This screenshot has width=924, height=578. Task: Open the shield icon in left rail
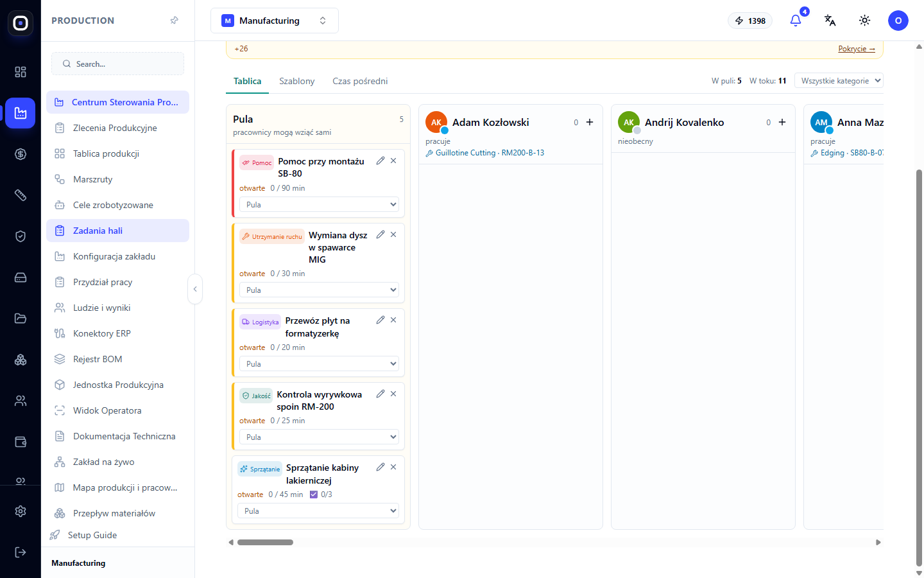(x=21, y=236)
